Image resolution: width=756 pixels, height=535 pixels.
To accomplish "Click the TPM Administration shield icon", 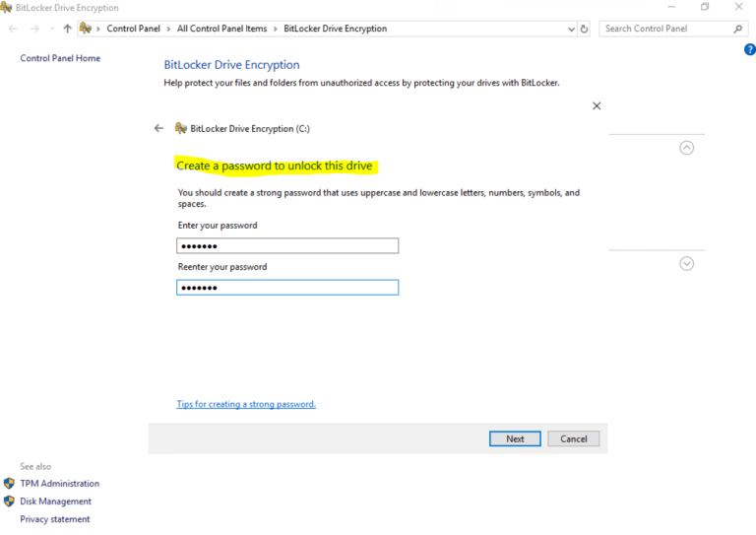I will pyautogui.click(x=9, y=484).
